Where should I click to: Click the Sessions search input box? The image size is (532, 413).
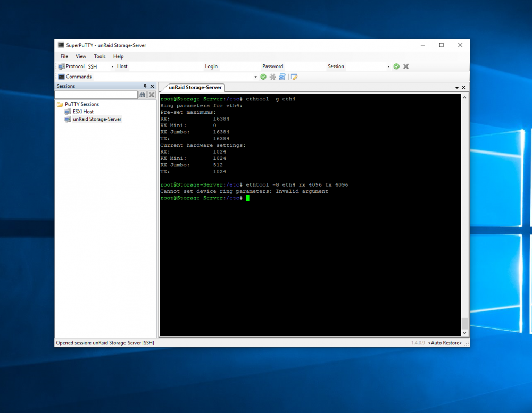click(96, 95)
